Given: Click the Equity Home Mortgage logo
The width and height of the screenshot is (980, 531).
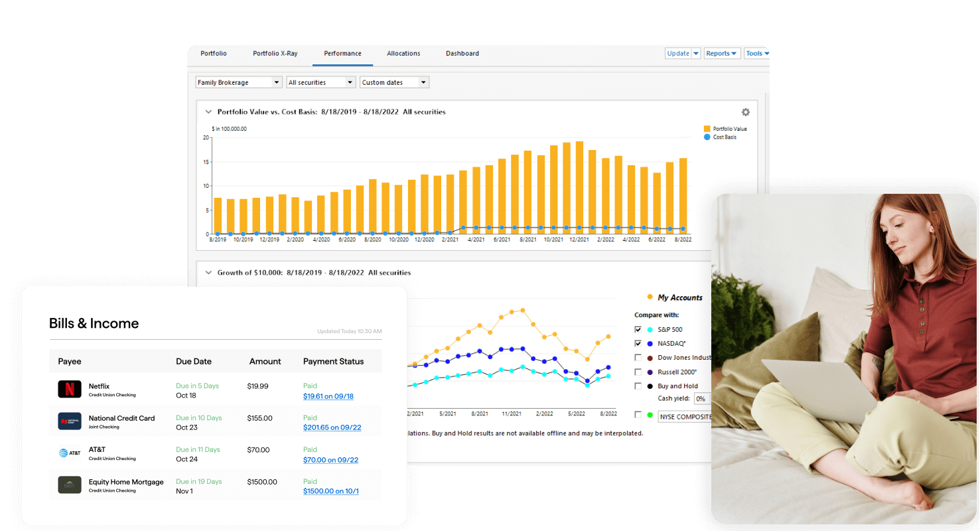Looking at the screenshot, I should (x=70, y=485).
